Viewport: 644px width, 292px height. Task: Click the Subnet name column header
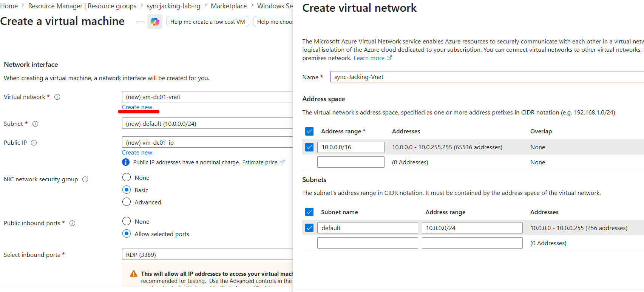pos(340,212)
